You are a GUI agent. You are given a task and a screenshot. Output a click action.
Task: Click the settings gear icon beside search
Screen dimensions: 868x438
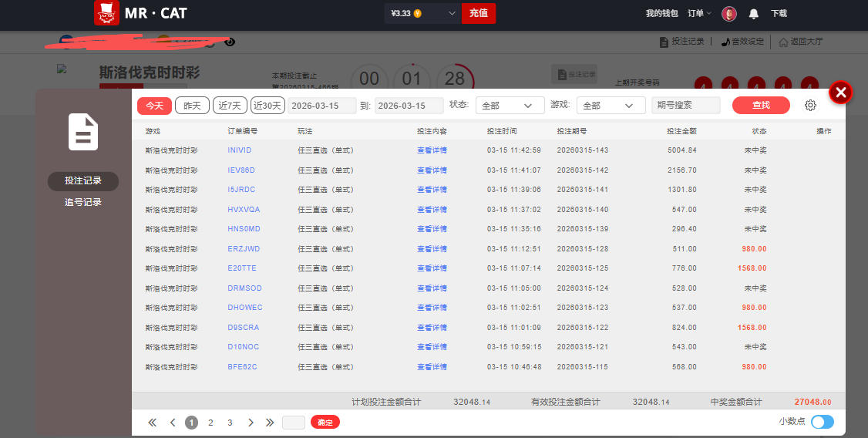coord(810,106)
